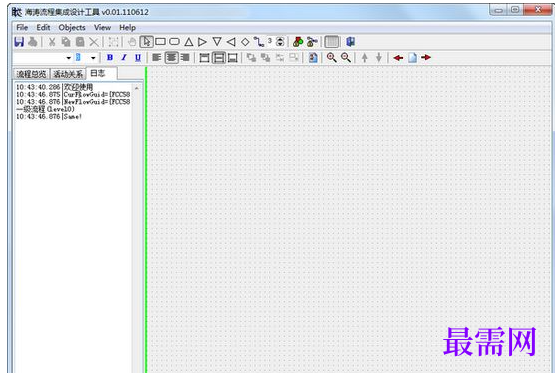Viewport: 555px width, 373px height.
Task: Toggle the grid display button
Action: pyautogui.click(x=332, y=42)
